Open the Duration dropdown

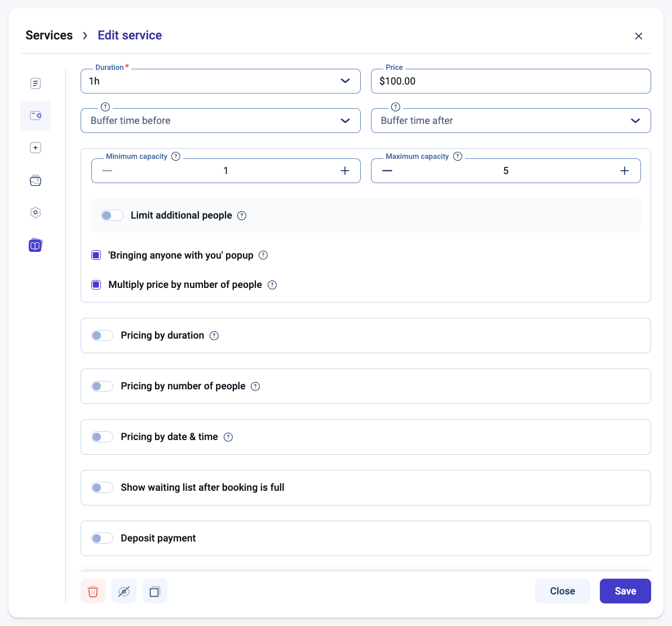[x=220, y=81]
